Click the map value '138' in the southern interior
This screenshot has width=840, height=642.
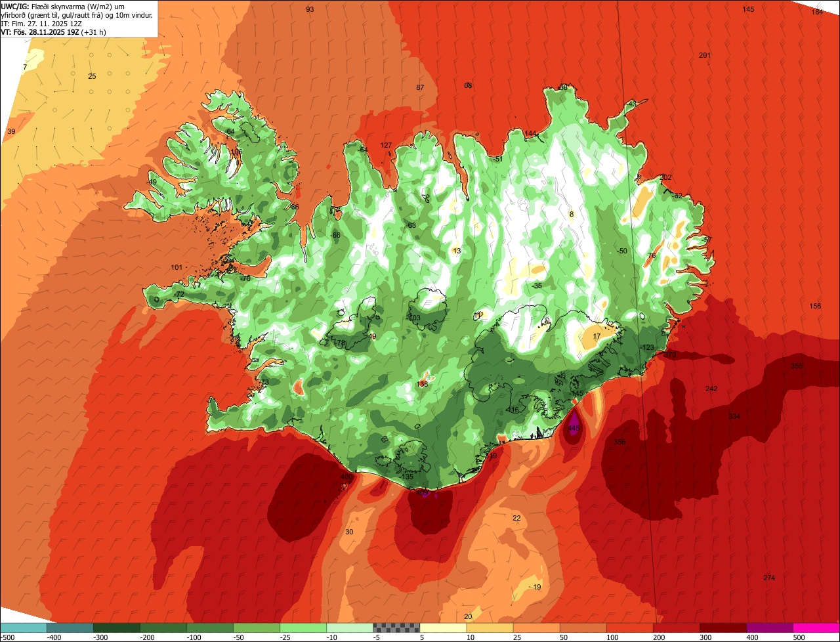coord(422,384)
